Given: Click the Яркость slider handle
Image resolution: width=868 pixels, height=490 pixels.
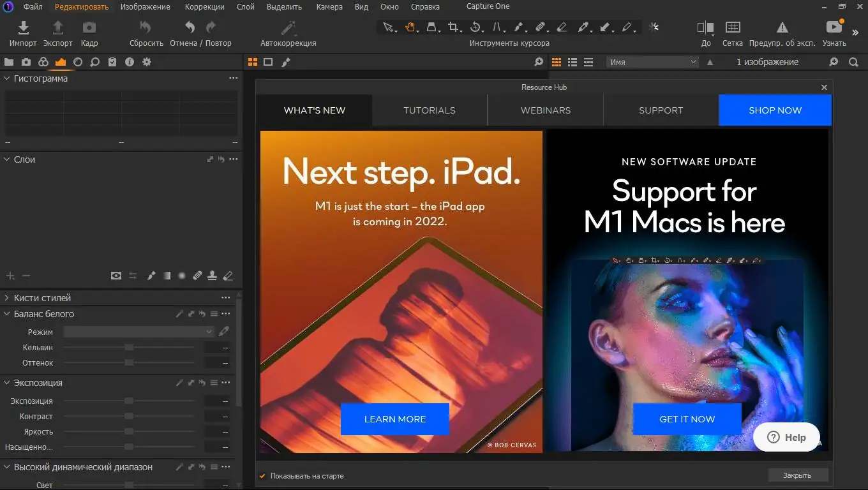Looking at the screenshot, I should [129, 432].
